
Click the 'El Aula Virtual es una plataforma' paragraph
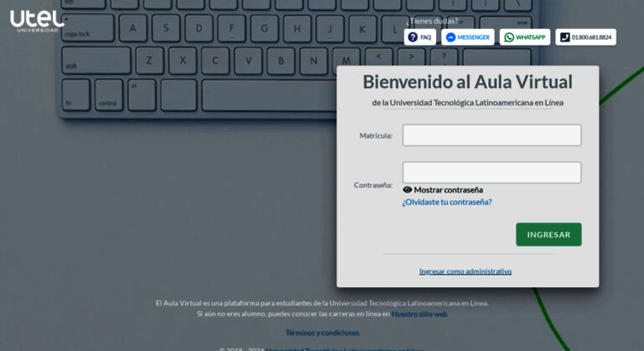(x=322, y=304)
